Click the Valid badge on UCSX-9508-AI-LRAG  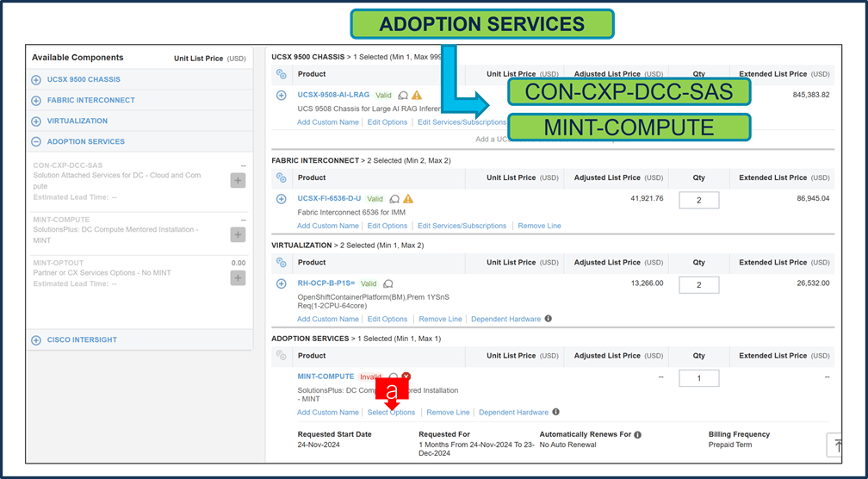point(384,96)
